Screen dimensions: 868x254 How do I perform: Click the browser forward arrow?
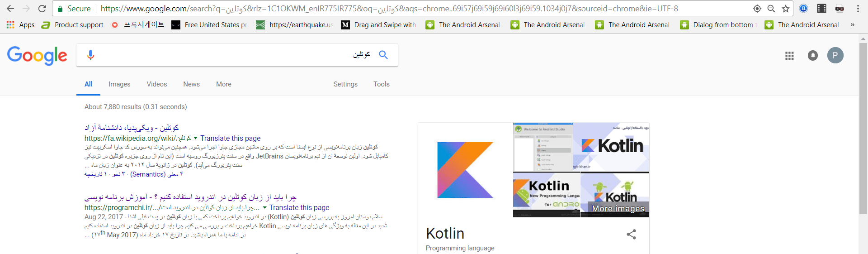click(x=26, y=9)
